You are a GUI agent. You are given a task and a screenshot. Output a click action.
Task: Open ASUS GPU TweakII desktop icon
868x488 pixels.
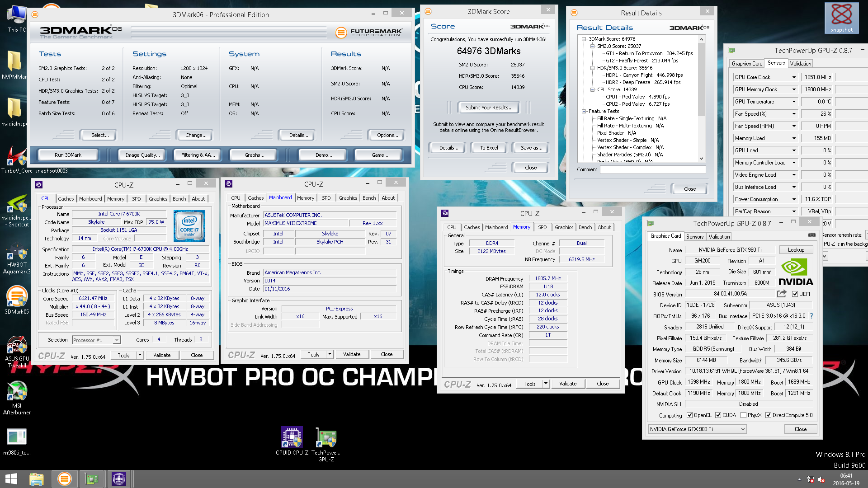coord(17,352)
